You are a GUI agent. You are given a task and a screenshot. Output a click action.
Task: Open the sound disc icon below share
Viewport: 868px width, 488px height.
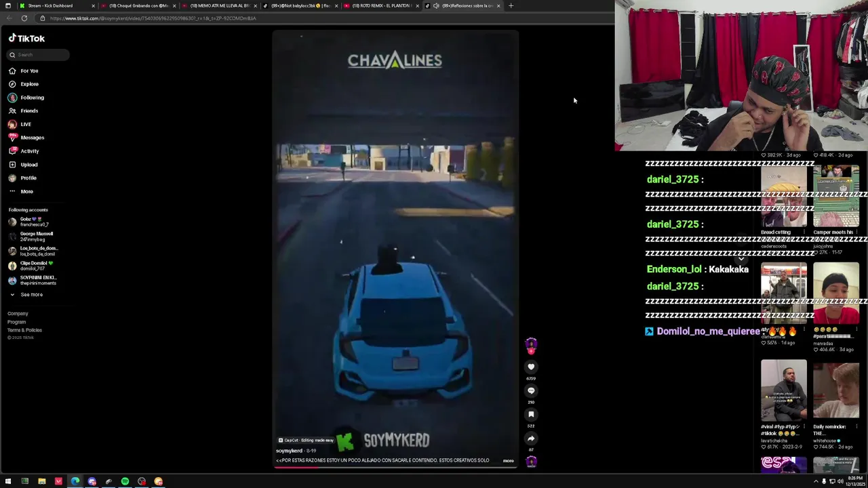click(x=531, y=462)
